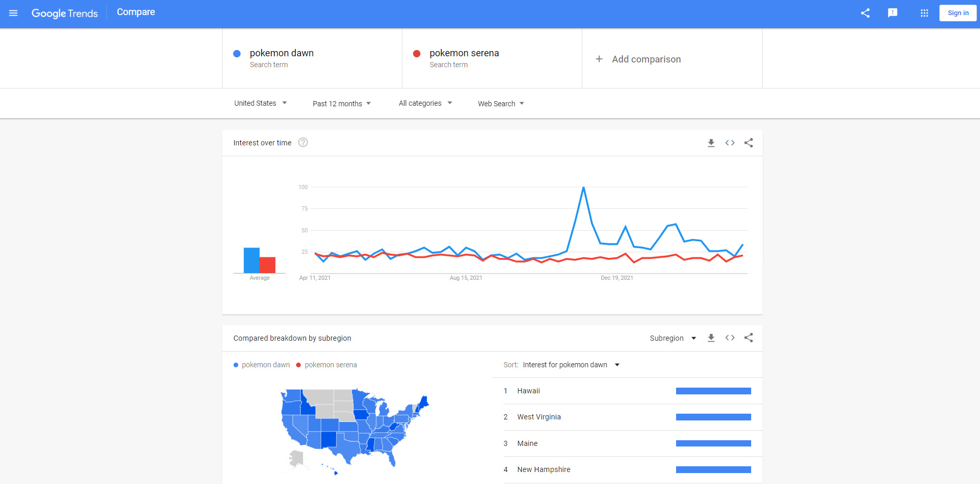Select the Hawaii row in the list

tap(529, 391)
